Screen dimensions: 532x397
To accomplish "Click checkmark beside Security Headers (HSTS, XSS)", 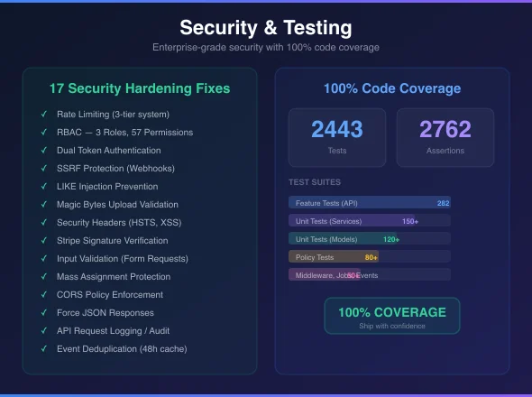I will click(x=44, y=222).
